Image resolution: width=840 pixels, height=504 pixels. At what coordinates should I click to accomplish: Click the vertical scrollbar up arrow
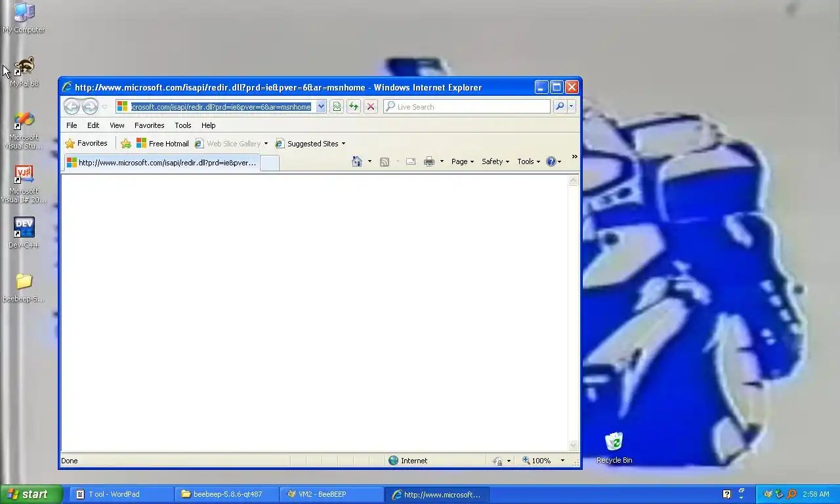click(x=574, y=180)
